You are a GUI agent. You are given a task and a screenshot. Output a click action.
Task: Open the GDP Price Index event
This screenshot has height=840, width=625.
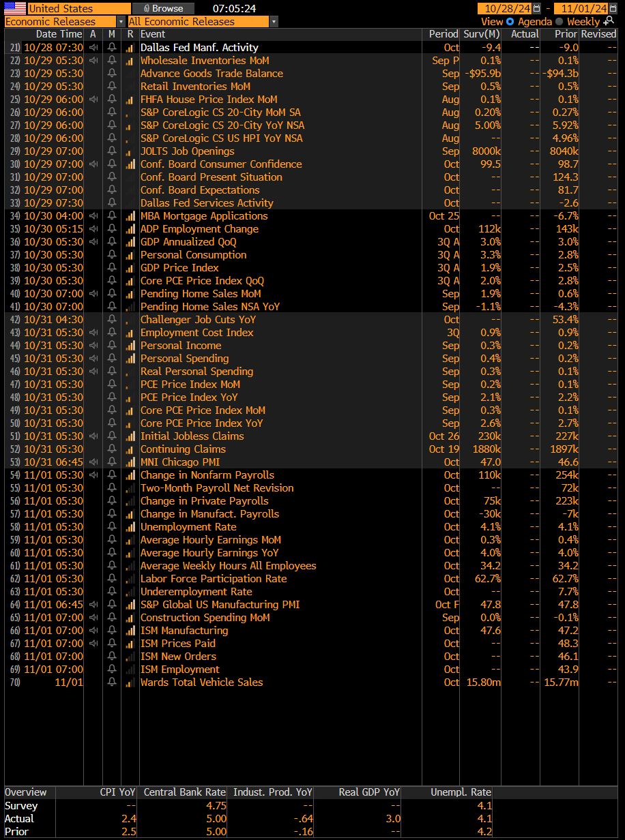pyautogui.click(x=179, y=268)
